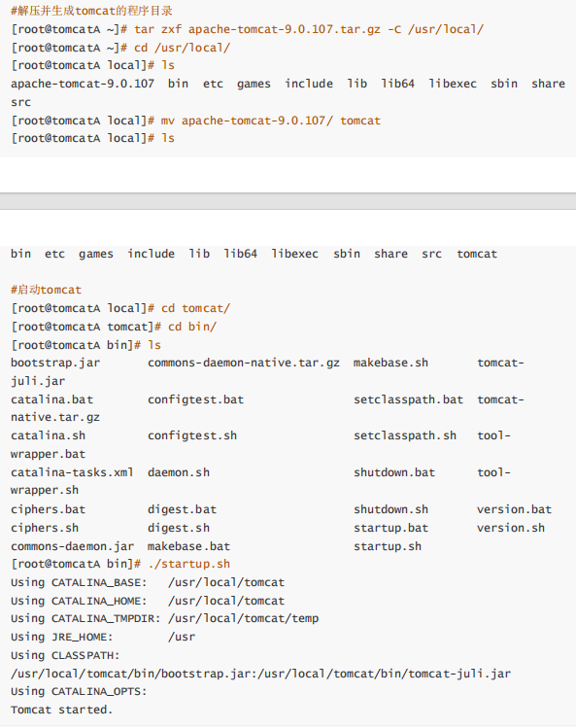Click 'catalina-tasks.xml' file name
576x728 pixels.
click(x=72, y=472)
